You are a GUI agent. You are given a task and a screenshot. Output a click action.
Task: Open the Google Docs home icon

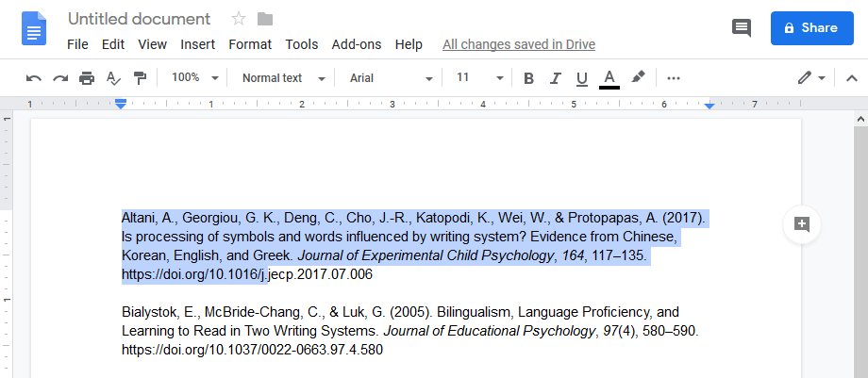coord(34,28)
